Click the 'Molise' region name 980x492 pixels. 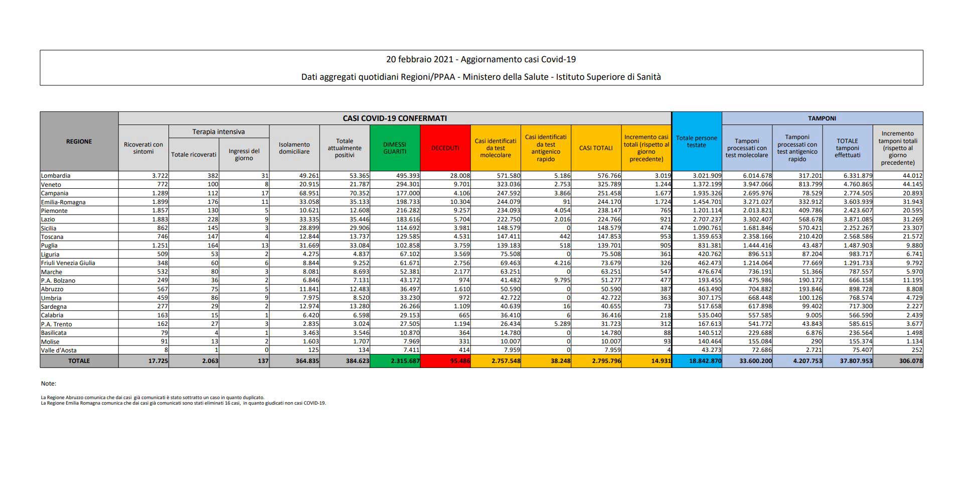50,342
